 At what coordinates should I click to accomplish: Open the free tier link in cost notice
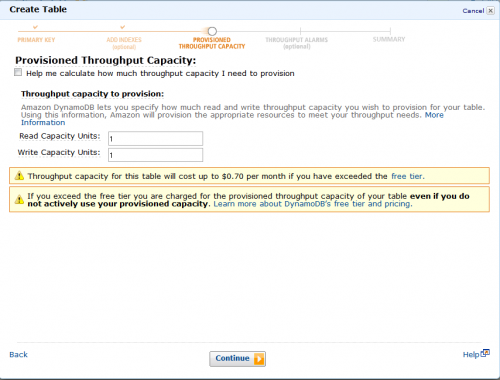(x=408, y=176)
